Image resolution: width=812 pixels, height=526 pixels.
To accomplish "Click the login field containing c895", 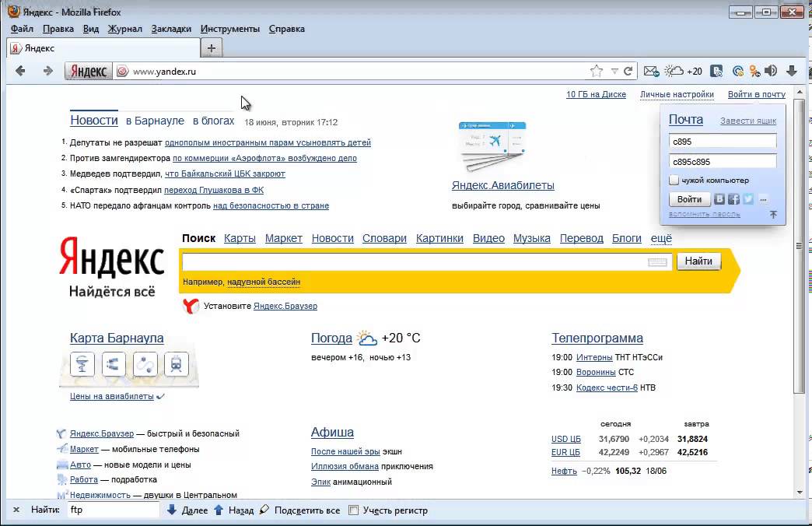I will (723, 141).
